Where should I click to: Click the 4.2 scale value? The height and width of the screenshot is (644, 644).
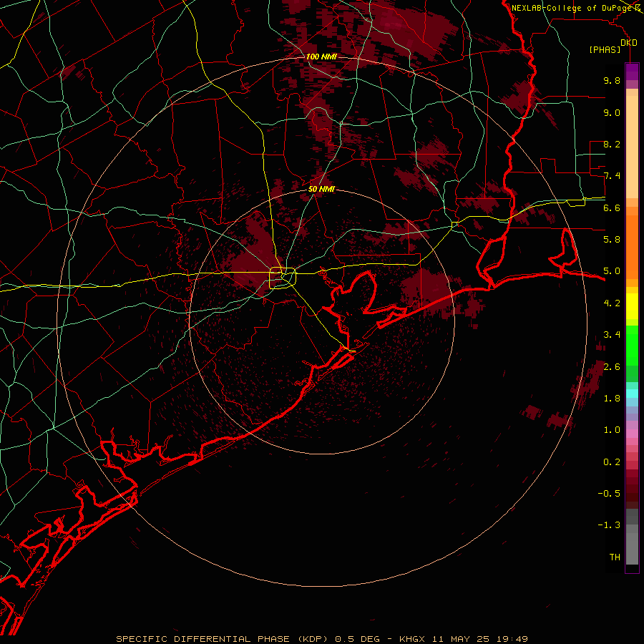[612, 303]
